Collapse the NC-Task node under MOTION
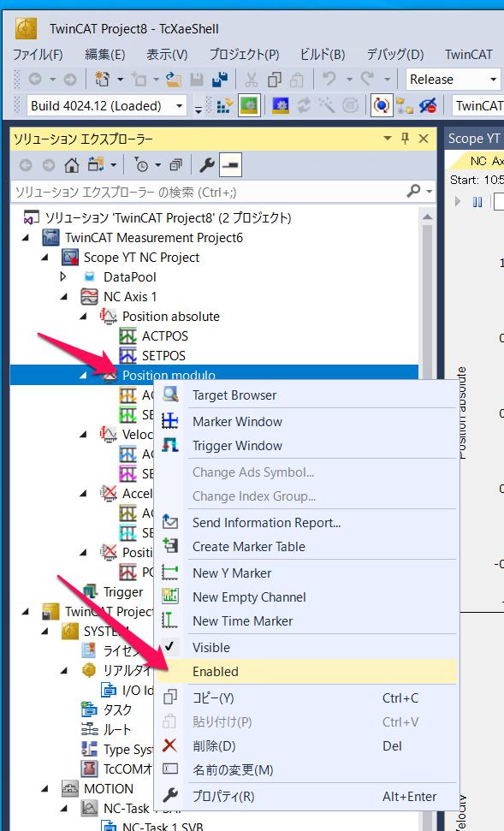Screen dimensions: 504x831 coord(65,808)
